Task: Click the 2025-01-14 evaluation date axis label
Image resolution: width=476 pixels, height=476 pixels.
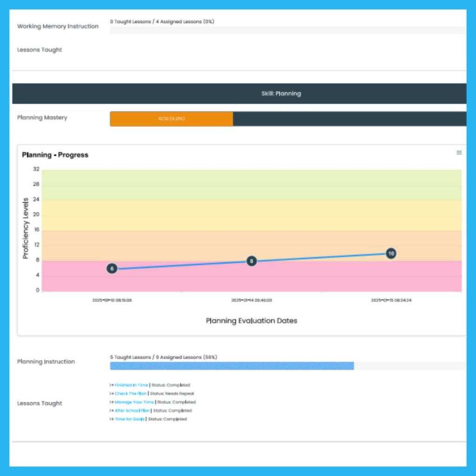Action: click(251, 301)
